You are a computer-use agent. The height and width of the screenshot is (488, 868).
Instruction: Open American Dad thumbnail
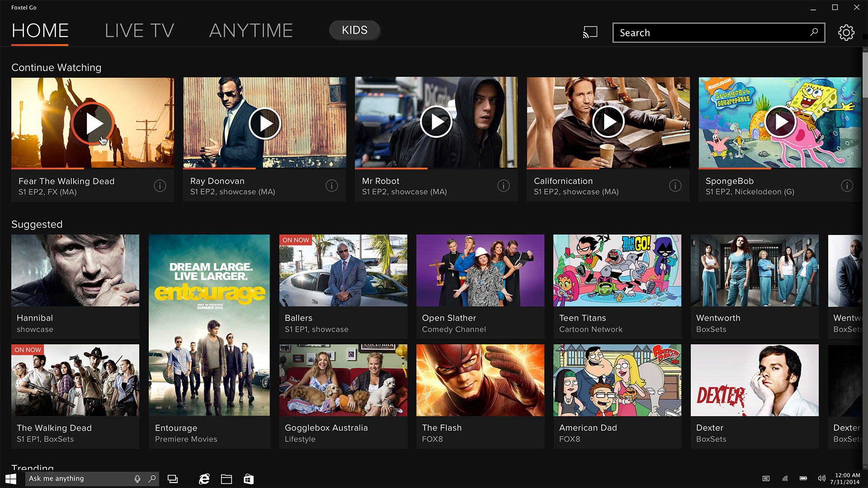617,380
